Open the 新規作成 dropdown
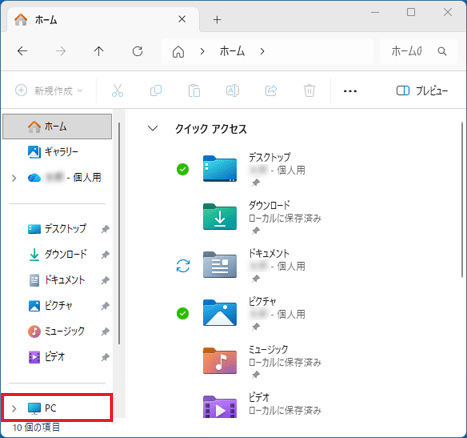This screenshot has height=438, width=467. (x=49, y=90)
